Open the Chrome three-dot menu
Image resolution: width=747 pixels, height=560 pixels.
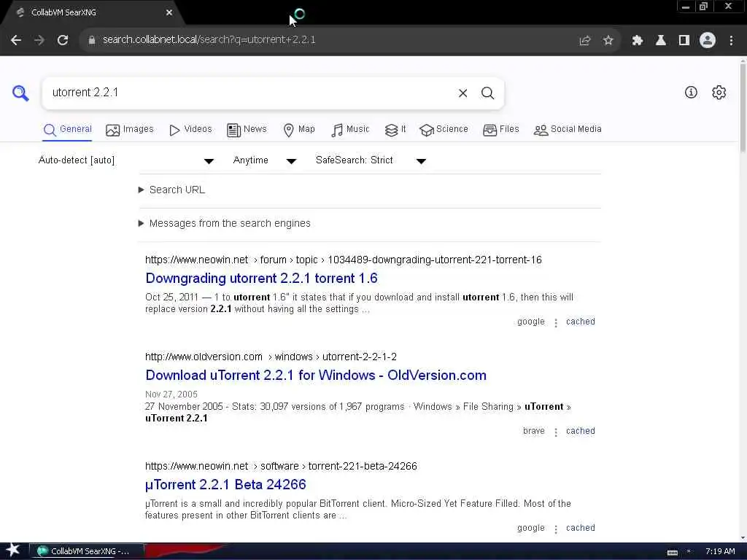point(731,41)
